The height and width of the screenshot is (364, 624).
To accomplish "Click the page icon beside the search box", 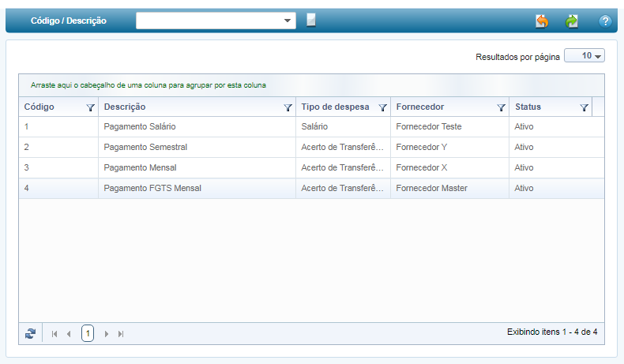I will point(311,21).
